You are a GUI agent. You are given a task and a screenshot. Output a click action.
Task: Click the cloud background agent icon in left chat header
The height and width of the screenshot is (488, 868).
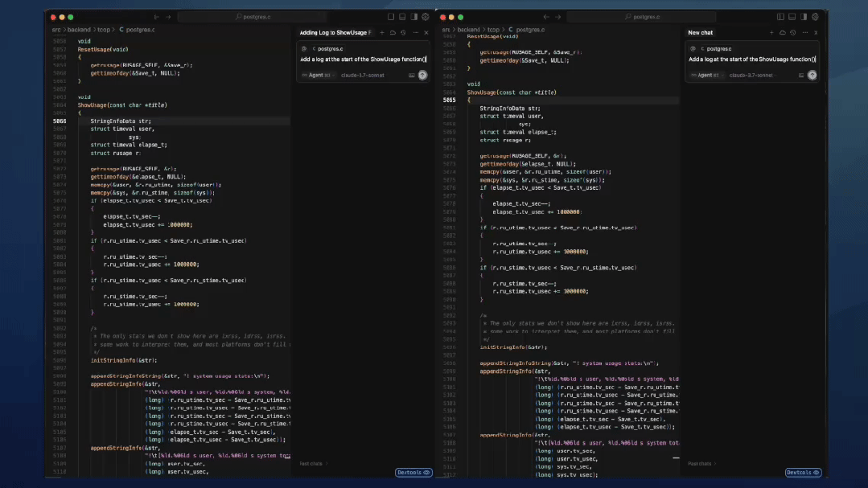tap(393, 33)
